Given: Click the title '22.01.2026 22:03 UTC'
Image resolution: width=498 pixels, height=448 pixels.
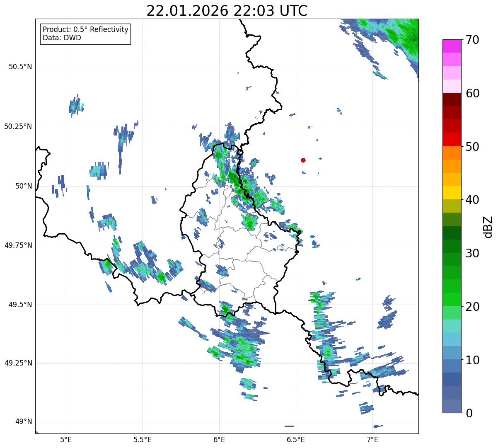Looking at the screenshot, I should tap(227, 11).
